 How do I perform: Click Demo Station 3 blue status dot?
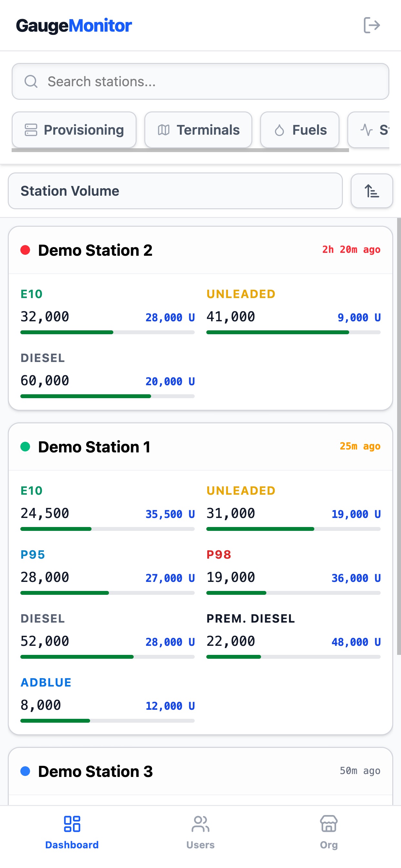pyautogui.click(x=25, y=771)
